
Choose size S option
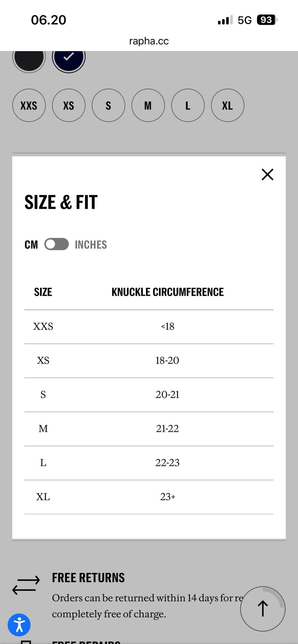[x=108, y=105]
